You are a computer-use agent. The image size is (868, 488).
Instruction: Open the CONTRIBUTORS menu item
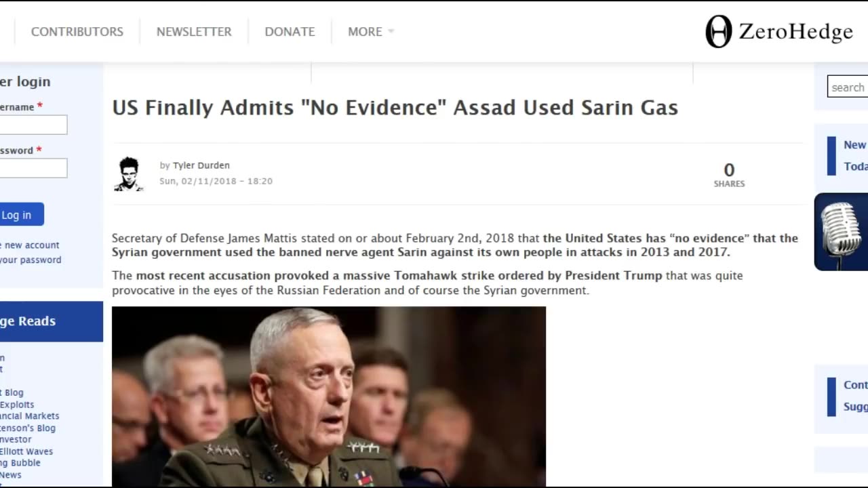pos(77,32)
